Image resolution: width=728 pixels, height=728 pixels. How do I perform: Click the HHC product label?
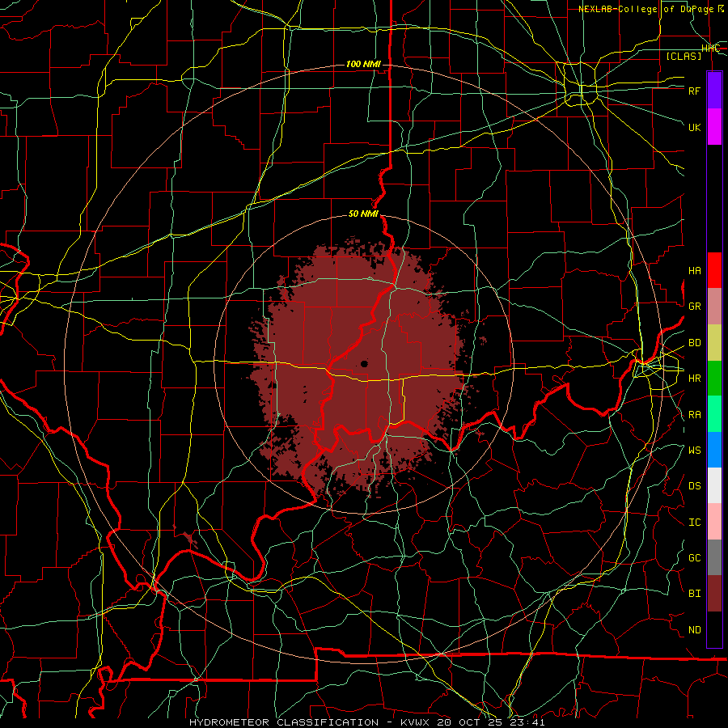(x=710, y=49)
